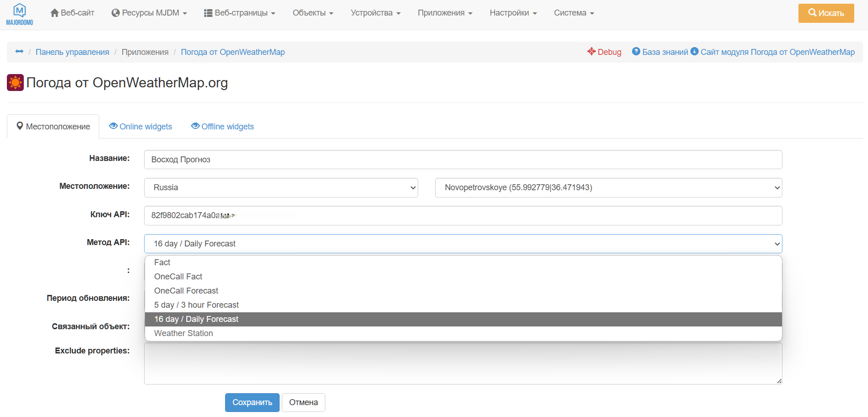Click the orange sun weather module icon

tap(15, 83)
